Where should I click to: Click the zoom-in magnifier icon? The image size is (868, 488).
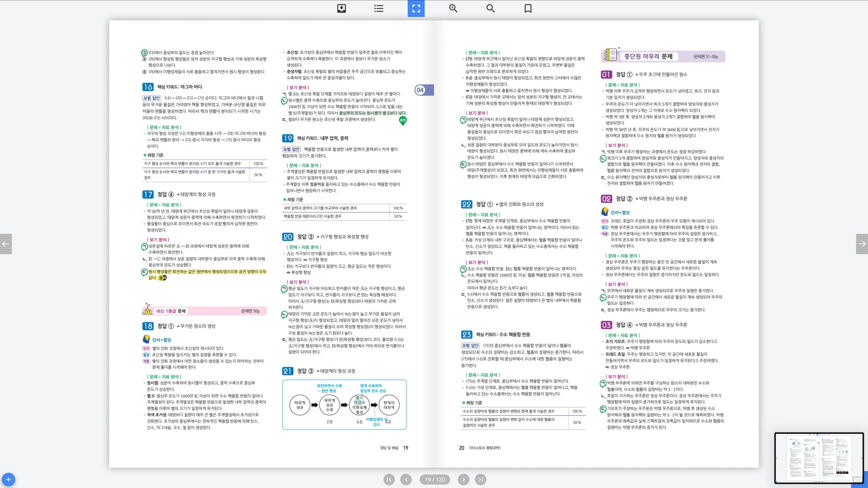(x=453, y=8)
